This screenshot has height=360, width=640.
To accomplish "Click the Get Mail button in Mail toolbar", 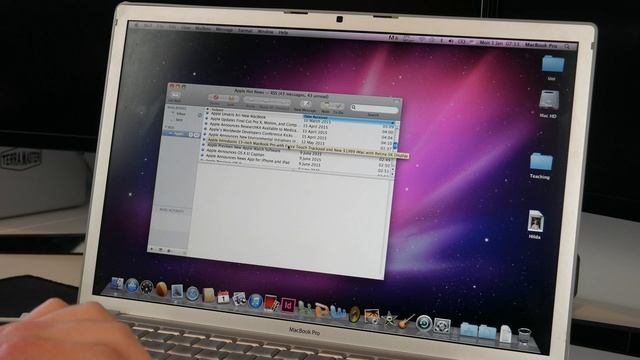I will click(175, 95).
